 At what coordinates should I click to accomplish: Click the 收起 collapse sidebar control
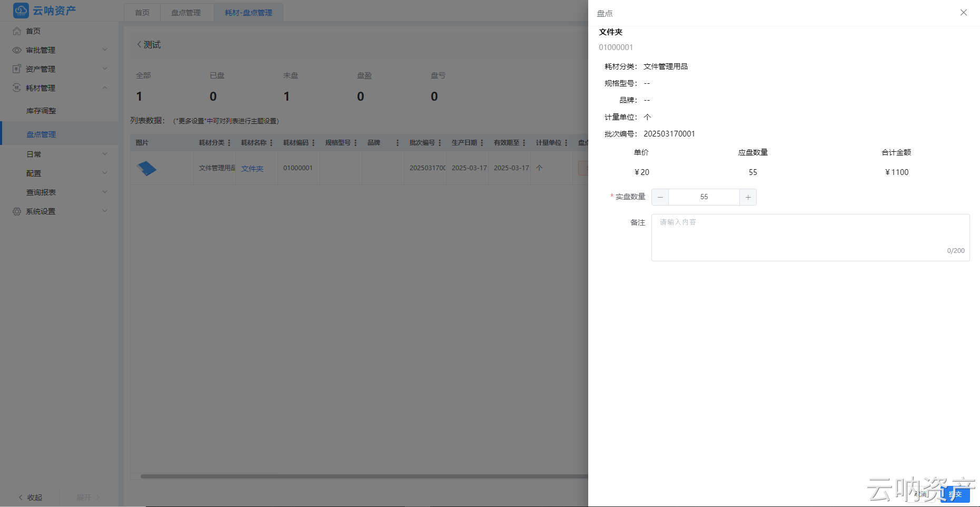[x=31, y=497]
